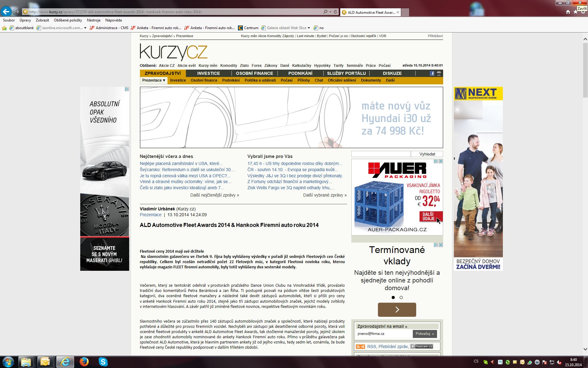Click the site search input field

point(381,154)
